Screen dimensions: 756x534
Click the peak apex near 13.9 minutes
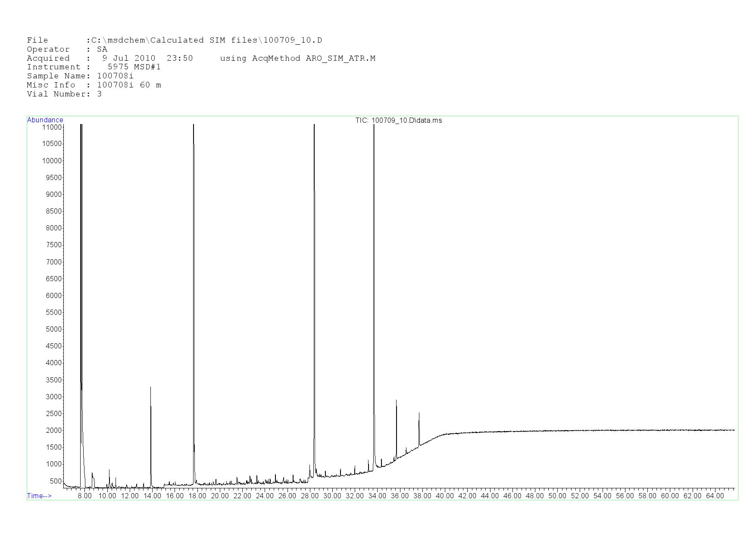150,388
